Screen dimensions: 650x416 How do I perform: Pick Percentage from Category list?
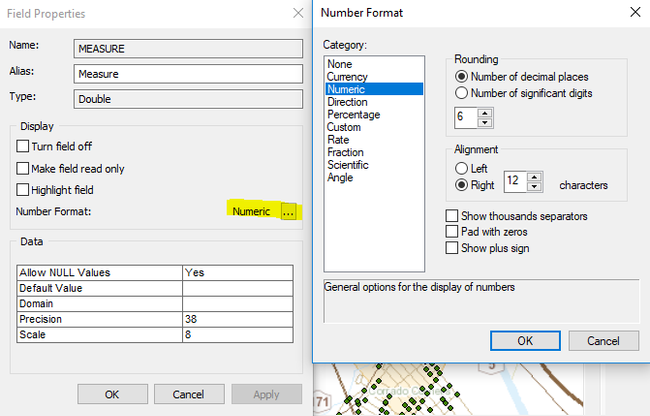[x=353, y=115]
